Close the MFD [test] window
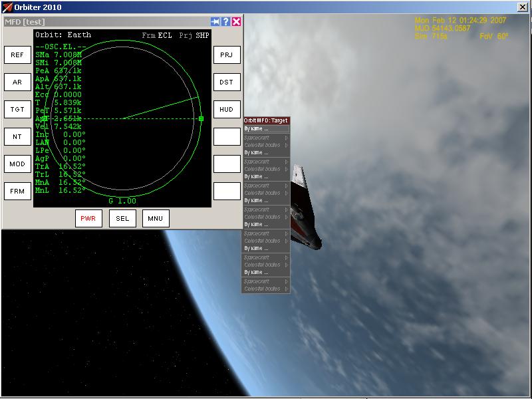This screenshot has height=399, width=532. (237, 22)
